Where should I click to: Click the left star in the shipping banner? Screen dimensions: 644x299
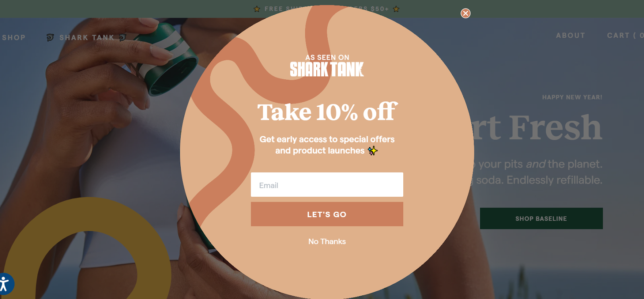[x=257, y=9]
